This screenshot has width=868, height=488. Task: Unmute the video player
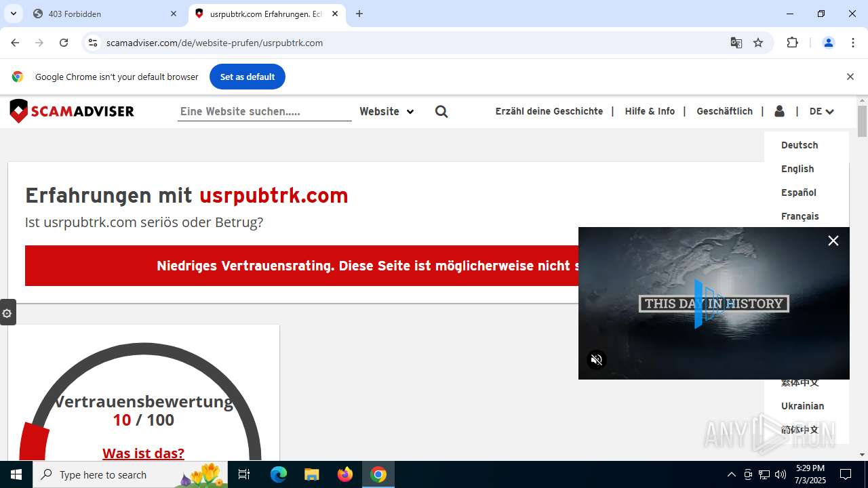coord(597,360)
